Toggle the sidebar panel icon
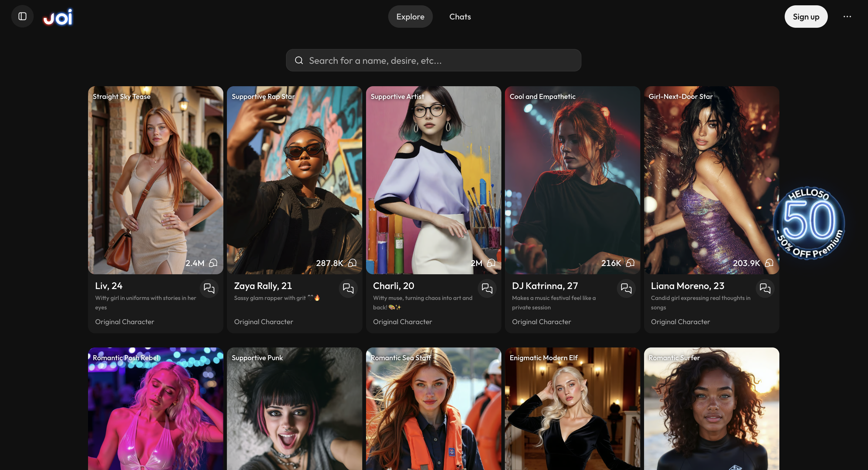The image size is (868, 470). (22, 17)
